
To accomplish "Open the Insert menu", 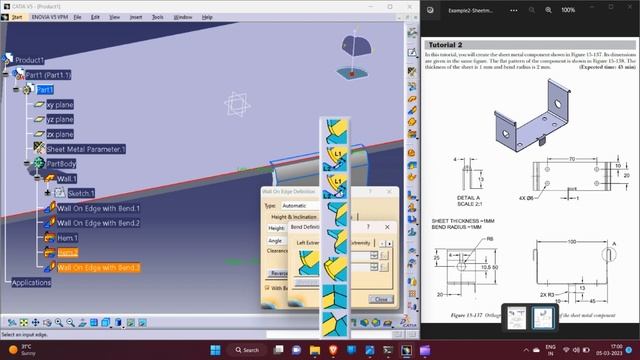I will 136,17.
